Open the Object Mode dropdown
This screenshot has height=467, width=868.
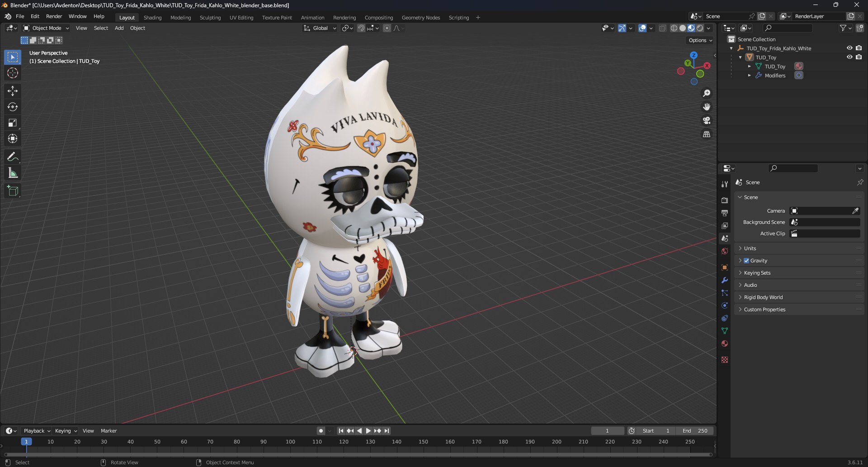tap(46, 28)
